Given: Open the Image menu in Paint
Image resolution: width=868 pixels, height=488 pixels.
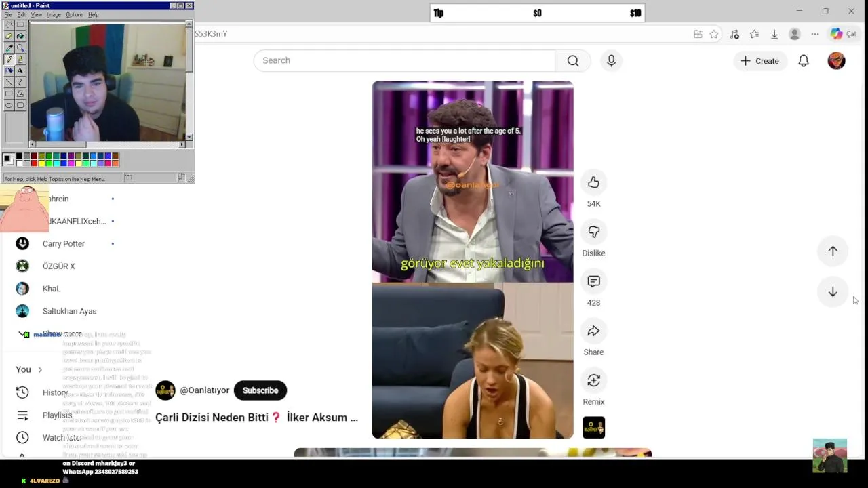Looking at the screenshot, I should [x=54, y=14].
